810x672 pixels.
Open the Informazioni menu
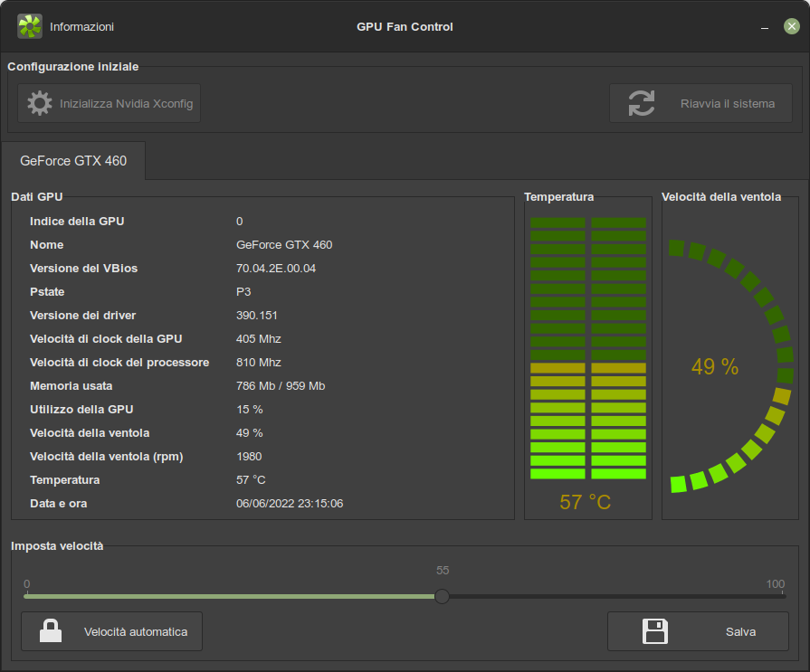81,27
